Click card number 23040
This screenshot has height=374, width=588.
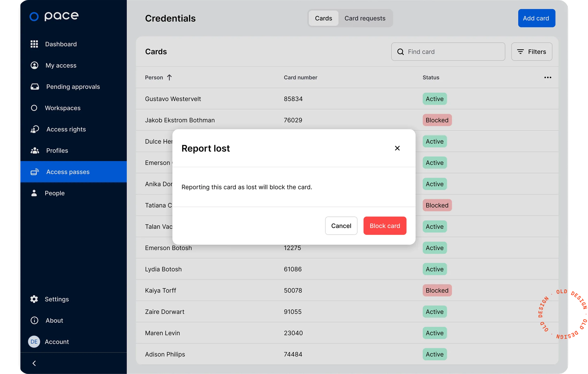tap(293, 333)
